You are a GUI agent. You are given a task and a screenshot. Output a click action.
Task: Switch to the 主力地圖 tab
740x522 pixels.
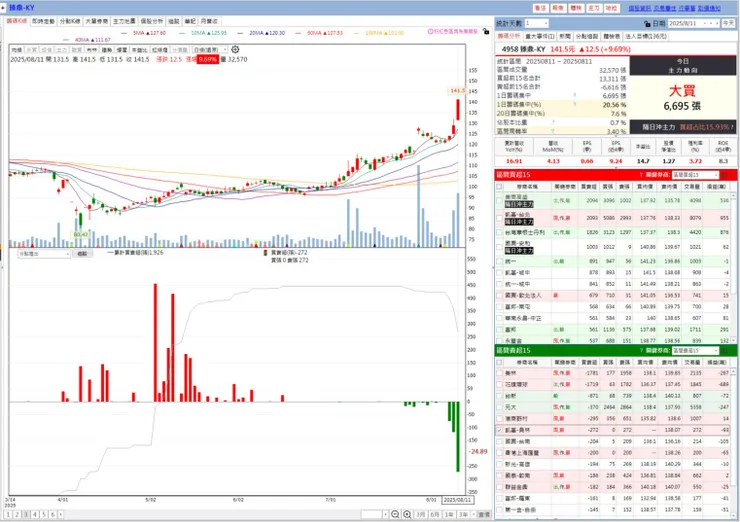(124, 21)
